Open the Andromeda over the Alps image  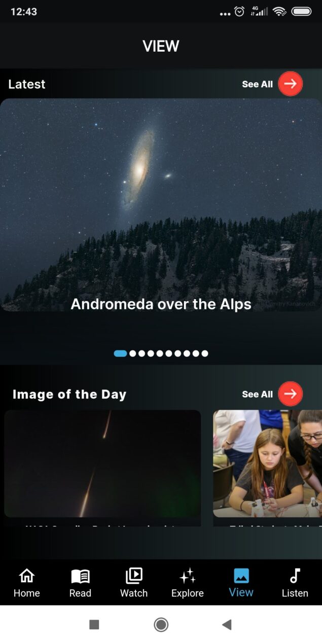[161, 204]
